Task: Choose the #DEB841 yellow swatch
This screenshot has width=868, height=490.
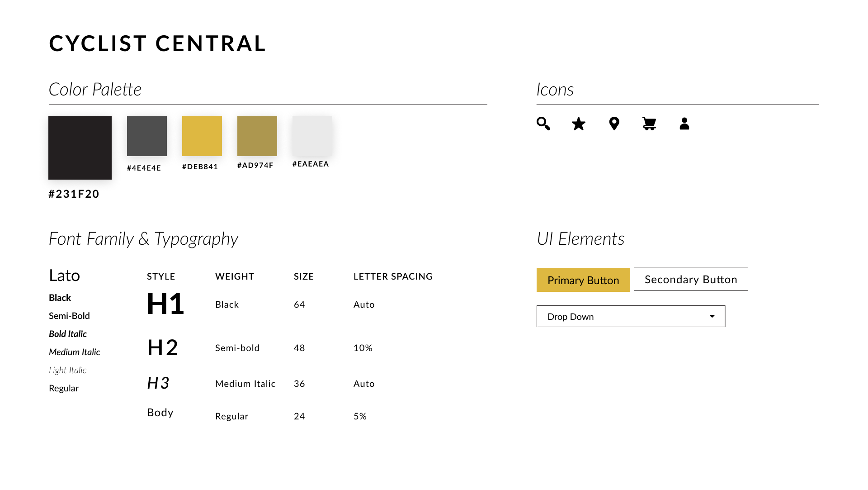Action: (x=202, y=136)
